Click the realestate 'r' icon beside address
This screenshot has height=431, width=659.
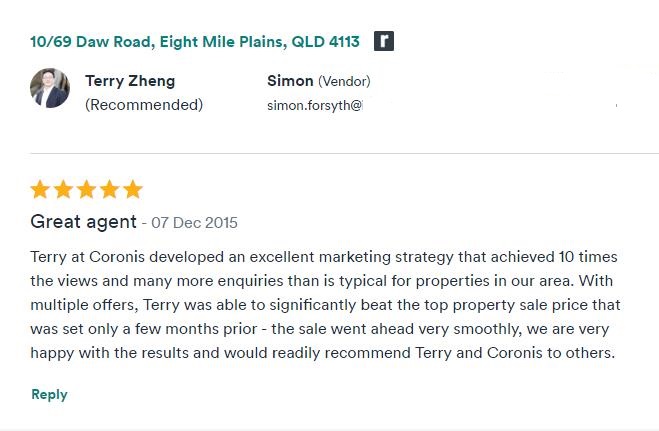click(x=384, y=41)
